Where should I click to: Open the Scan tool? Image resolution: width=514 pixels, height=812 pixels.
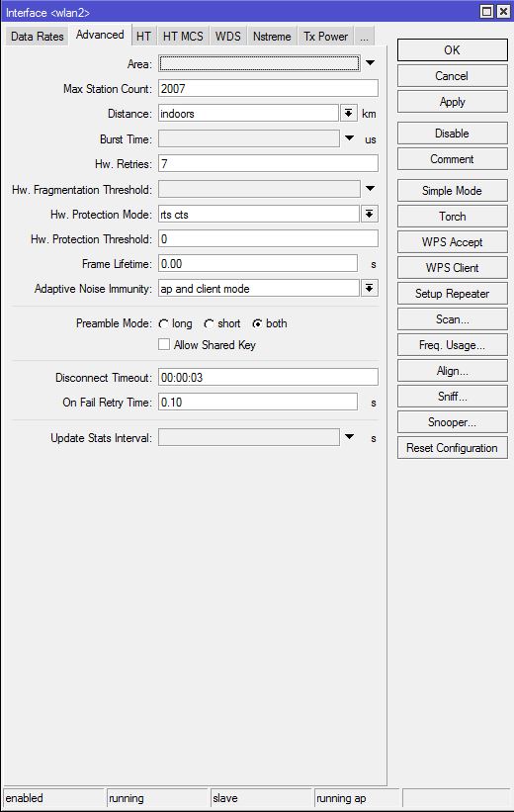tap(453, 319)
